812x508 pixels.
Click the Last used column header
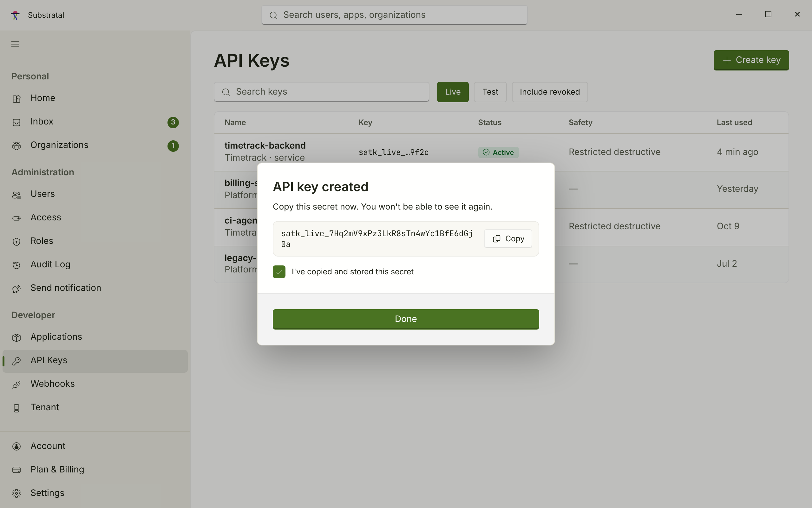[734, 122]
